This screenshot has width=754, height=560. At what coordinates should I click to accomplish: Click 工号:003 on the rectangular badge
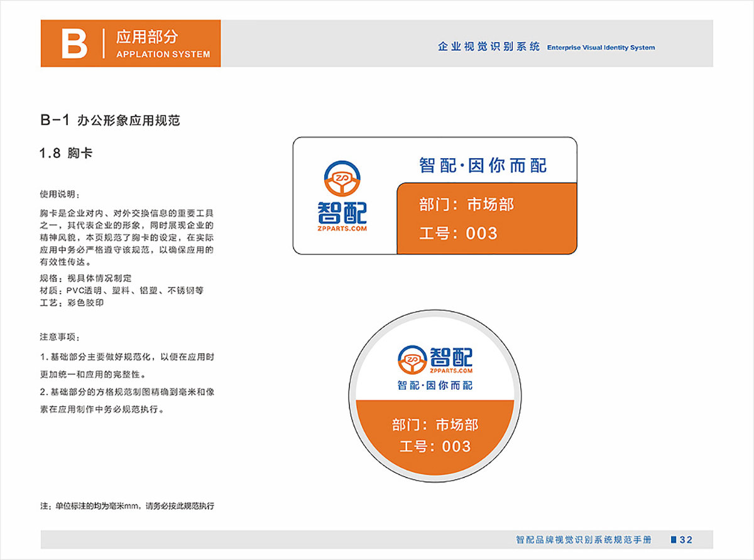point(458,234)
